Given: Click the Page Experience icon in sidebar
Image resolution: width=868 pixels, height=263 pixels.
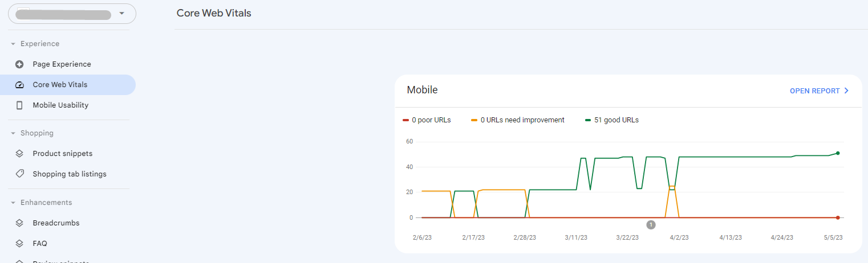Looking at the screenshot, I should pyautogui.click(x=19, y=64).
